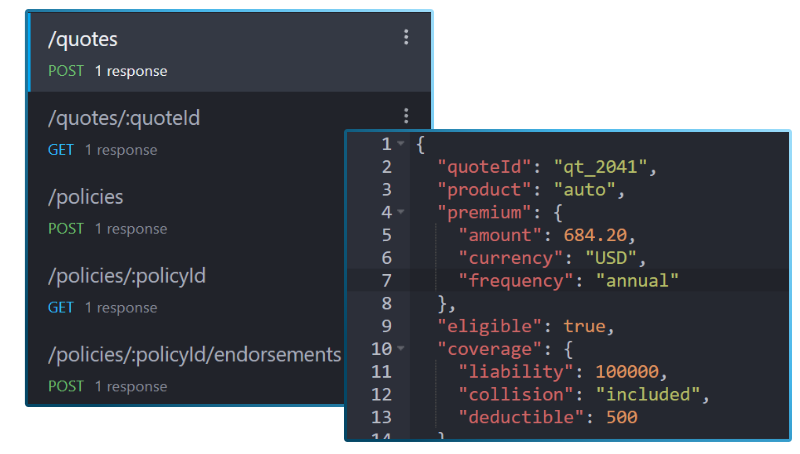Image resolution: width=800 pixels, height=454 pixels.
Task: Click the 500 deductible value
Action: click(x=621, y=417)
